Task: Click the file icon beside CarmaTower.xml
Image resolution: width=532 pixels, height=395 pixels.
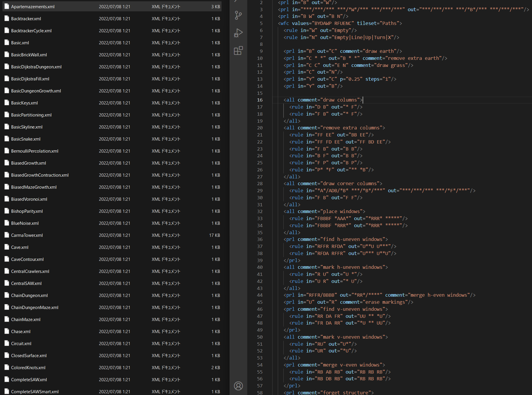Action: (x=7, y=235)
